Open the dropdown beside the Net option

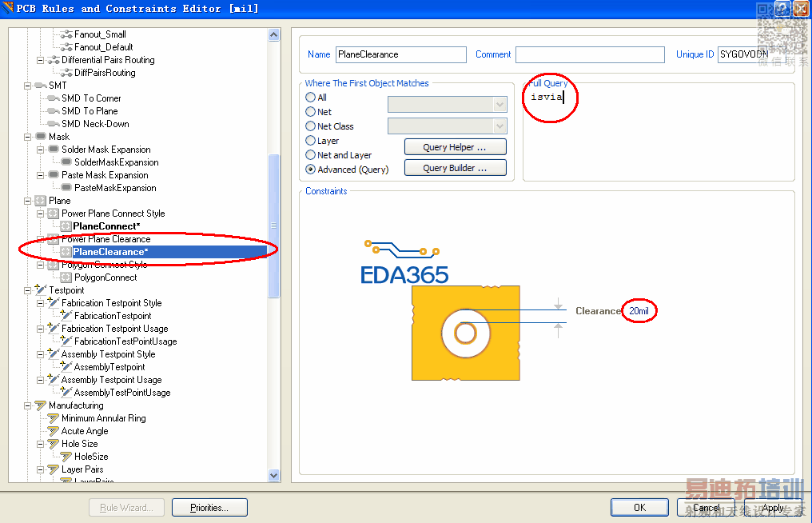pyautogui.click(x=500, y=105)
